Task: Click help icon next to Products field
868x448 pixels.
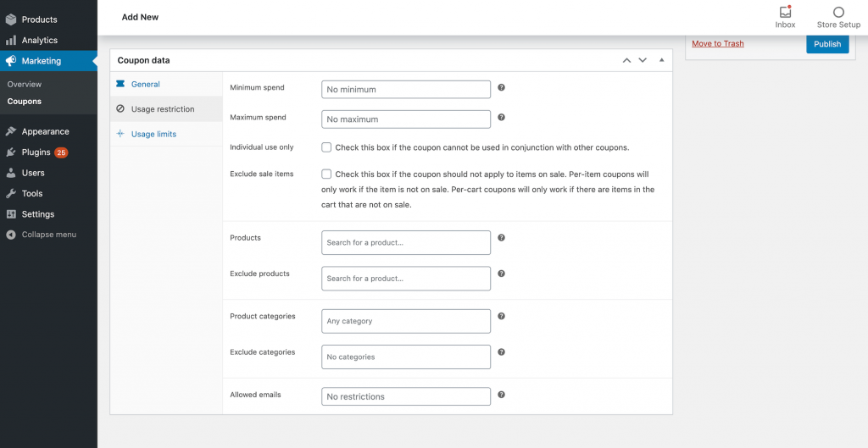Action: [501, 238]
